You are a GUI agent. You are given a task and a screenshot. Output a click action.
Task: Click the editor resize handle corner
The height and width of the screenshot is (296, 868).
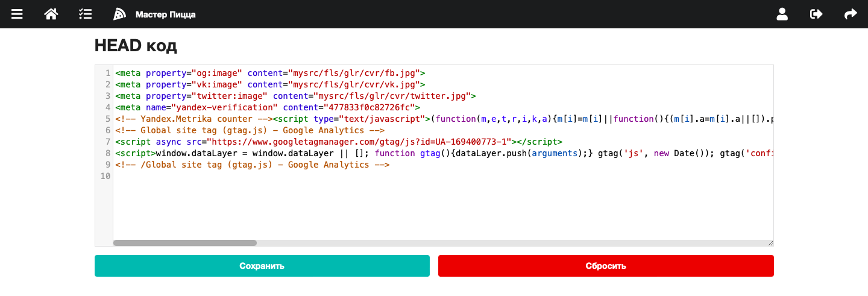(770, 242)
